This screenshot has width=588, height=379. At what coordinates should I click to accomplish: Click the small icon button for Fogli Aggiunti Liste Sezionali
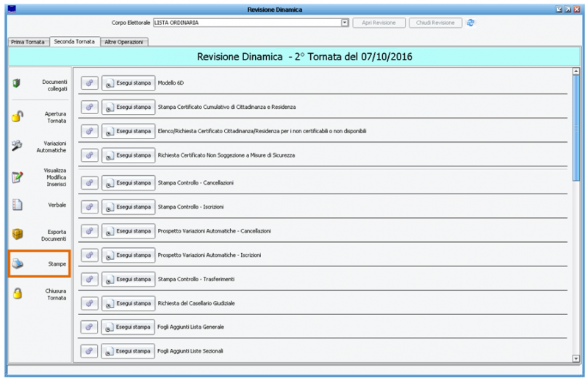click(x=89, y=351)
